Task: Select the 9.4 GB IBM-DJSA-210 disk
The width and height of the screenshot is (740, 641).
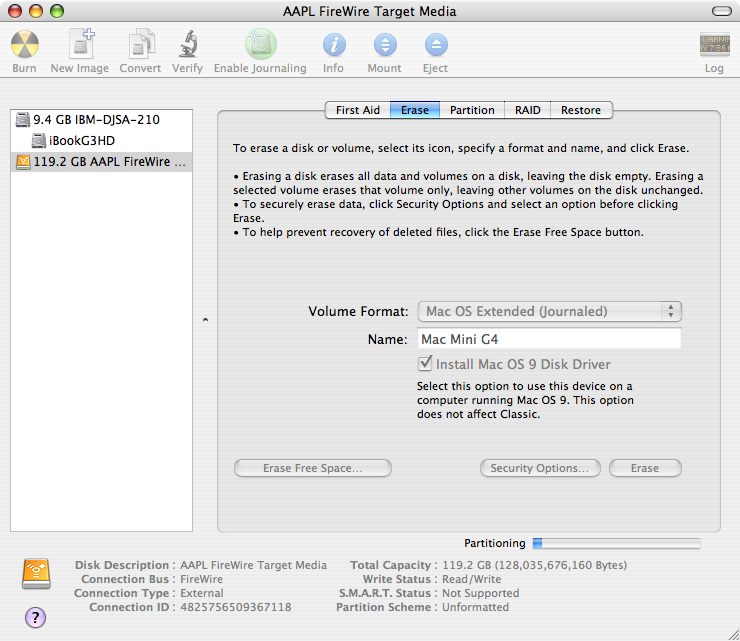Action: click(x=101, y=119)
